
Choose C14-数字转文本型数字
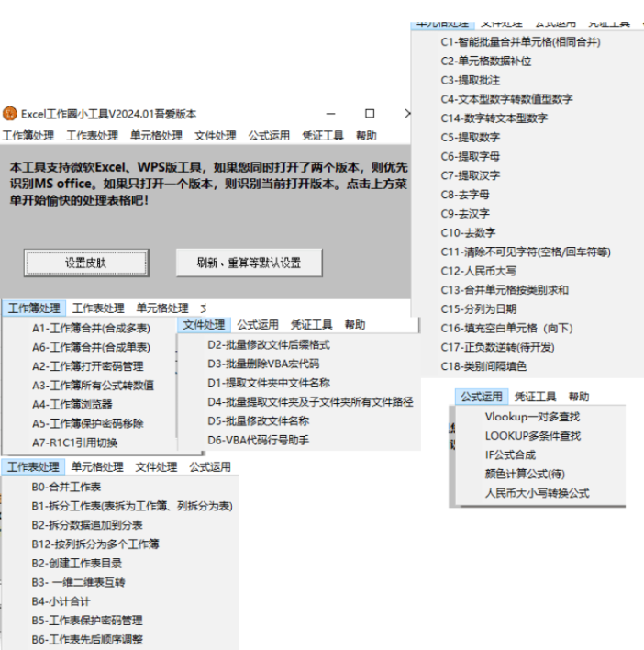click(x=494, y=118)
